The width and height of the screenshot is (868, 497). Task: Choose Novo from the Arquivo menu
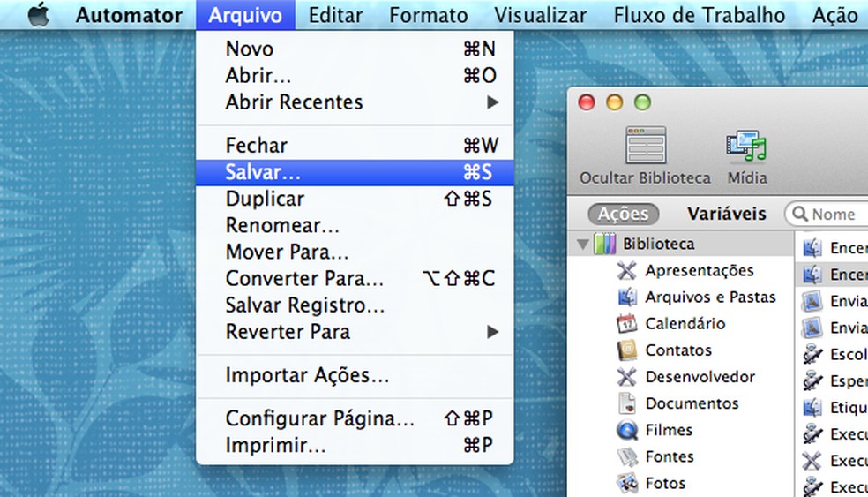click(355, 49)
